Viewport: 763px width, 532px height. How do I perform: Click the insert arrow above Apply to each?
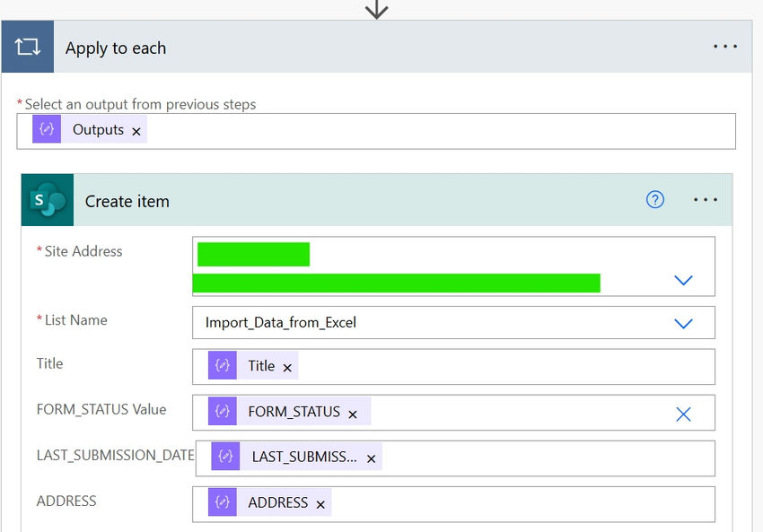click(376, 12)
